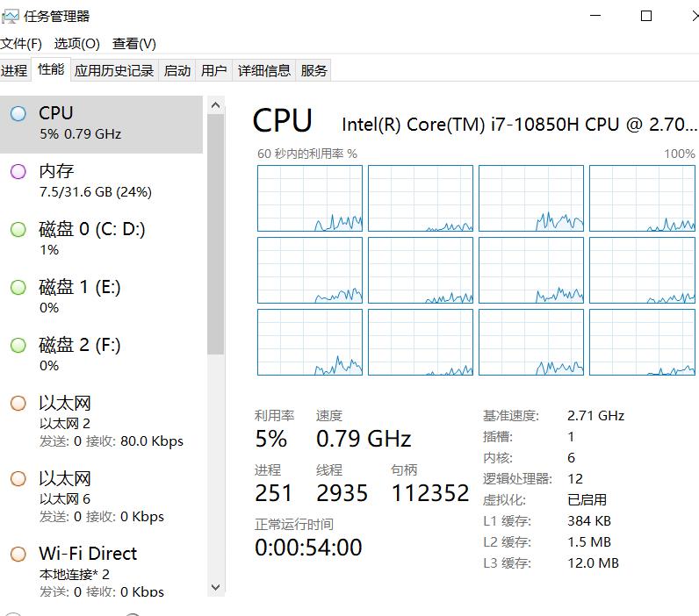The width and height of the screenshot is (699, 616).
Task: Click the green 磁盘 2 (F:) icon
Action: (18, 346)
